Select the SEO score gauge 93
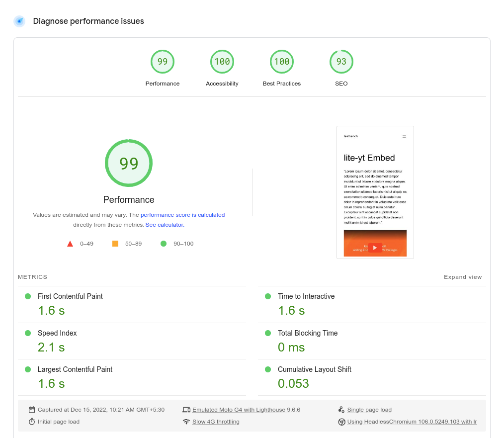Screen dimensions: 504x438 [x=341, y=62]
